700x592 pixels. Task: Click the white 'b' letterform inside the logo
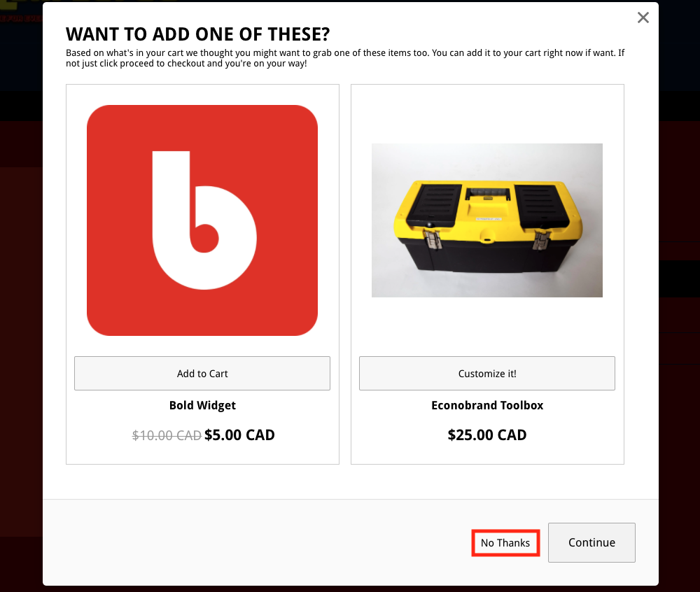[x=170, y=209]
